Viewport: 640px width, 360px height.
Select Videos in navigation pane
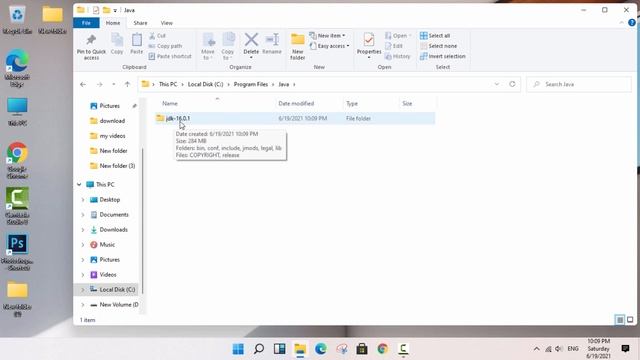coord(108,275)
